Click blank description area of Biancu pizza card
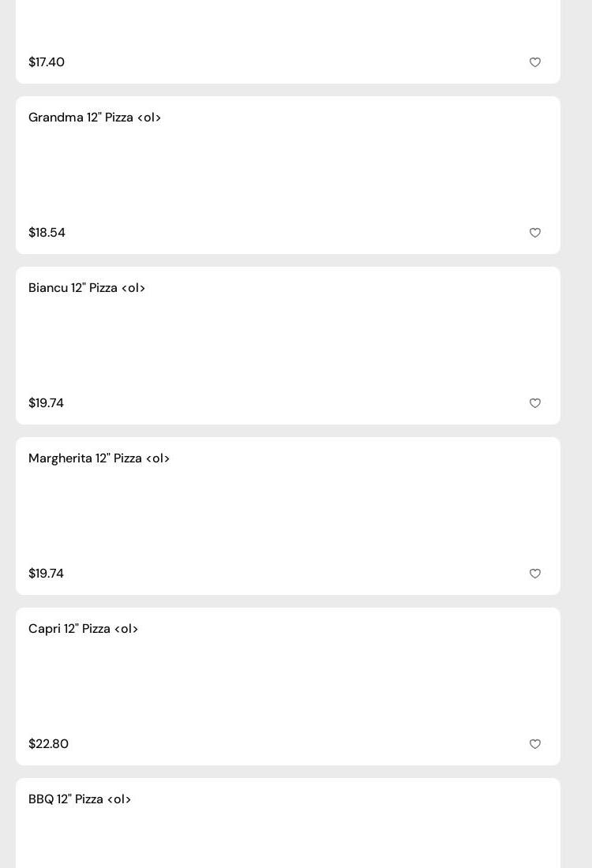The width and height of the screenshot is (592, 868). (x=288, y=346)
